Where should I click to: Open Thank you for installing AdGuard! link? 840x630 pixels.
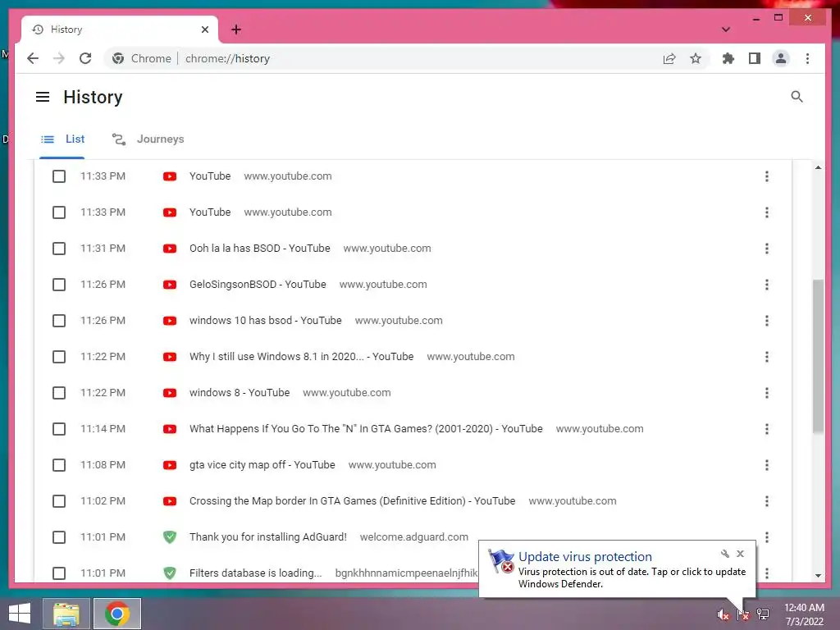point(268,536)
